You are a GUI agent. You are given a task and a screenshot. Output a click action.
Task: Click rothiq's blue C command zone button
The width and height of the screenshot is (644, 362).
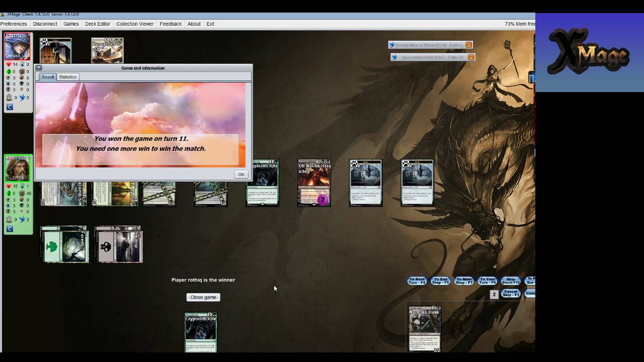pyautogui.click(x=10, y=229)
